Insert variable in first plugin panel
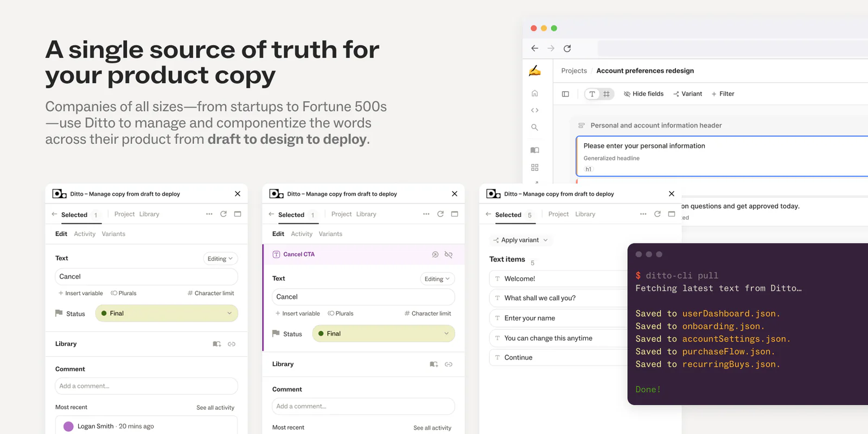The width and height of the screenshot is (868, 434). click(80, 293)
